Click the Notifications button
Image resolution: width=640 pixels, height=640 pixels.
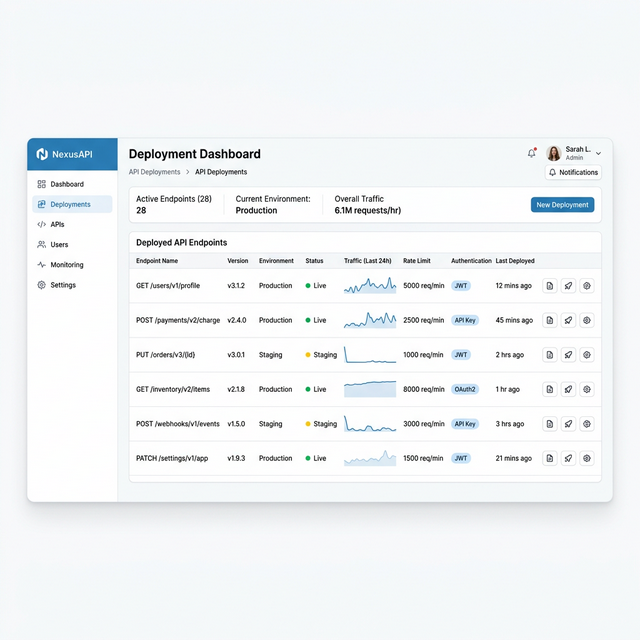coord(573,173)
